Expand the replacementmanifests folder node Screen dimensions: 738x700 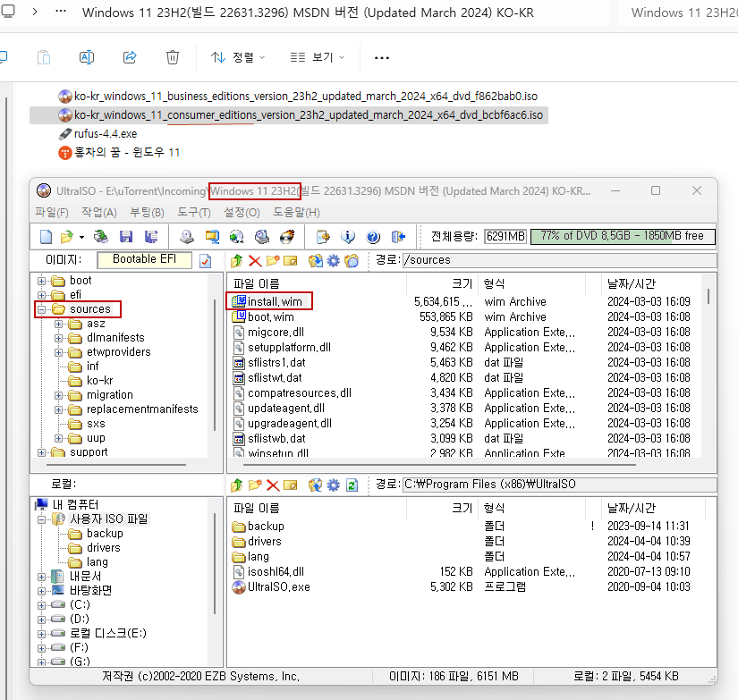[x=58, y=409]
